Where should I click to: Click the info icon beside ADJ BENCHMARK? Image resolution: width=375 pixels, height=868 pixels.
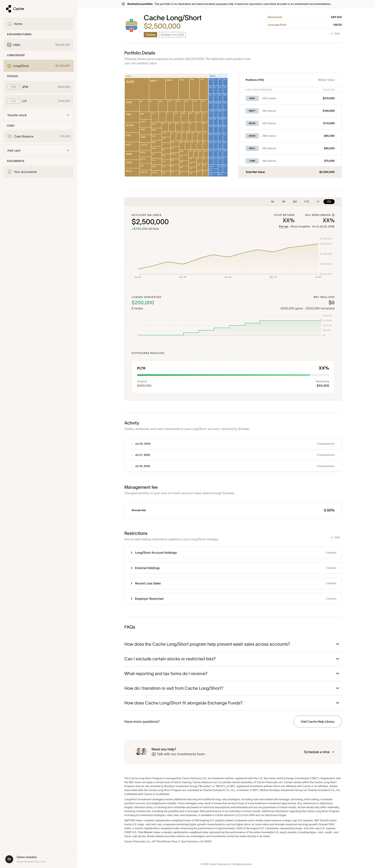coord(333,215)
